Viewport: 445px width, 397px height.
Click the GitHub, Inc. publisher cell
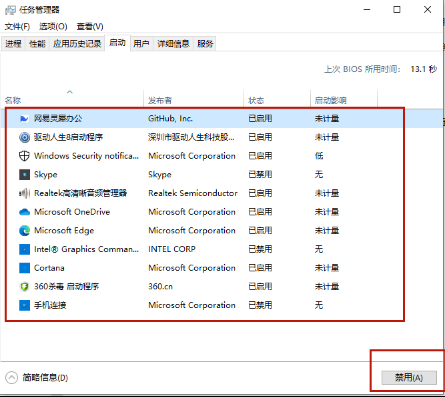[170, 118]
